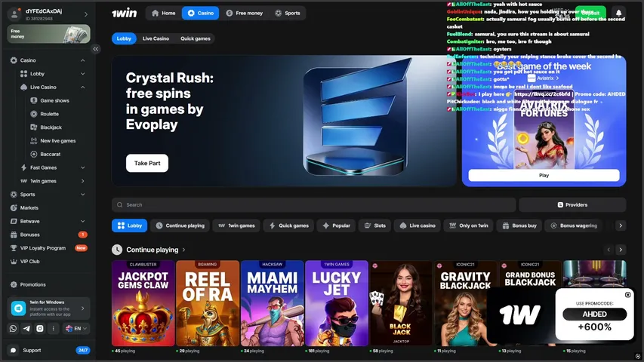
Task: Filter by Only on 1win chip
Action: [x=469, y=225]
